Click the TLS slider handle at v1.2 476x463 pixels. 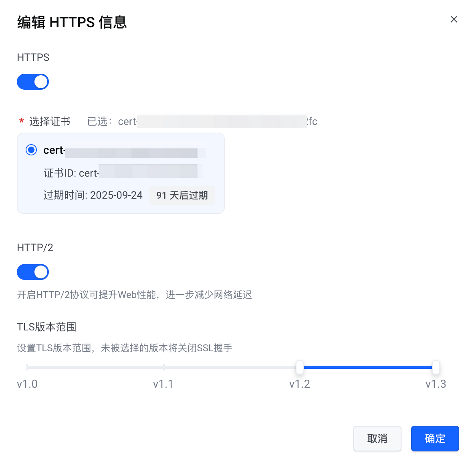pos(300,367)
